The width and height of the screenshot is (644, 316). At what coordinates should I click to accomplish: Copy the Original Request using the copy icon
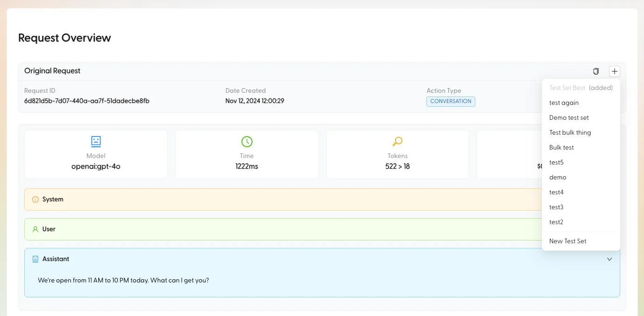[x=596, y=71]
